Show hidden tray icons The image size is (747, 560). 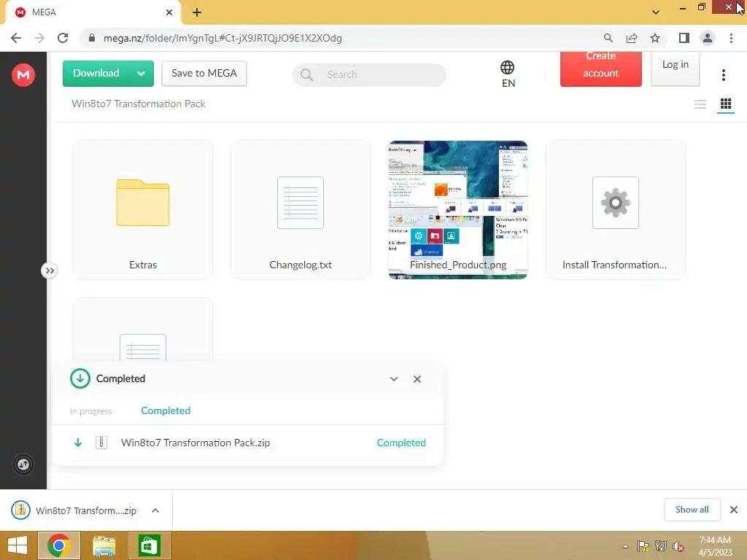tap(625, 546)
